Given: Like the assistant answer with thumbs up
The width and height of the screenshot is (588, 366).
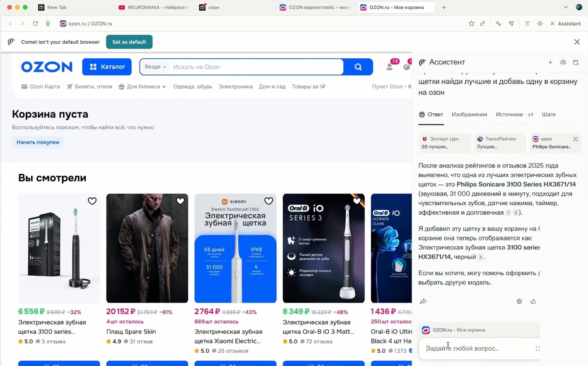Looking at the screenshot, I should tap(533, 302).
